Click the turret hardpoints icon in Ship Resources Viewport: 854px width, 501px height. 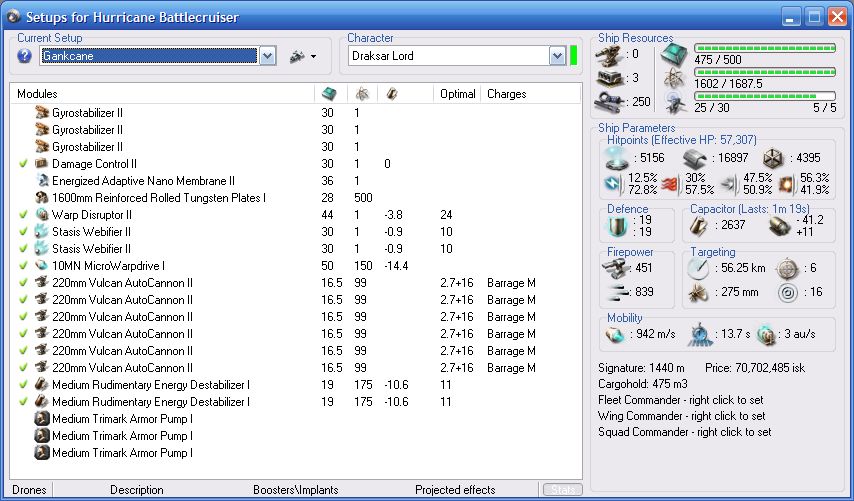click(x=609, y=54)
